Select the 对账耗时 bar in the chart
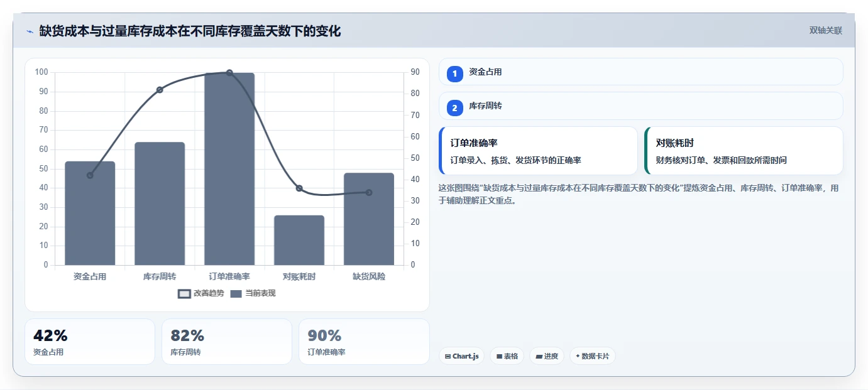 pyautogui.click(x=299, y=240)
